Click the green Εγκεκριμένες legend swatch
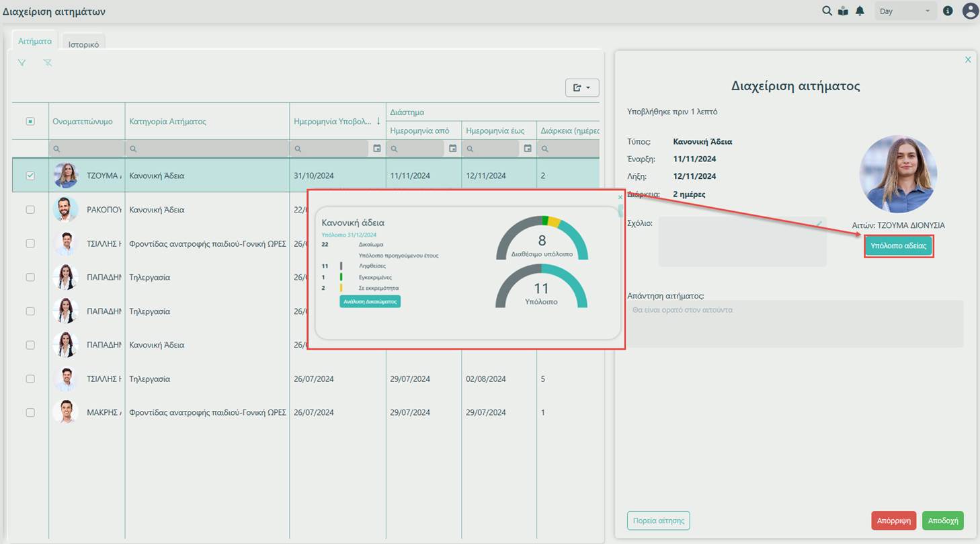Viewport: 980px width, 544px height. point(341,277)
